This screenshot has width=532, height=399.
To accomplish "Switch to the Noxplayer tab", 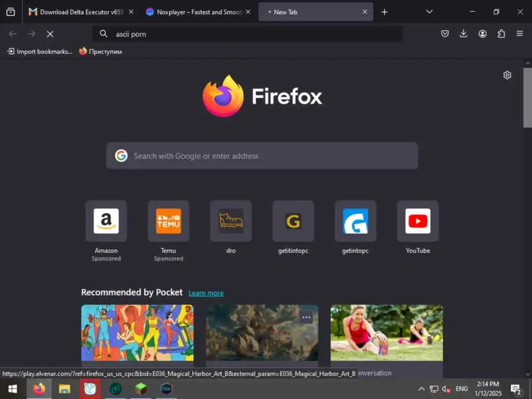I will click(198, 12).
